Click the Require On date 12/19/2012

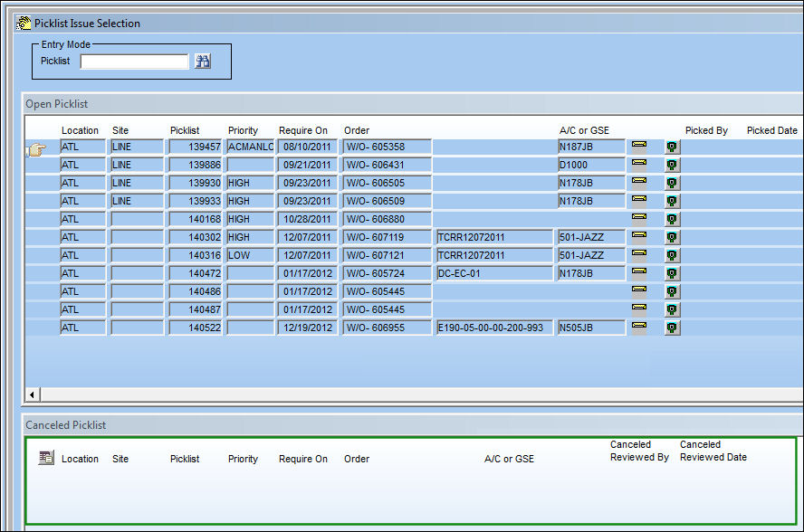pyautogui.click(x=308, y=328)
